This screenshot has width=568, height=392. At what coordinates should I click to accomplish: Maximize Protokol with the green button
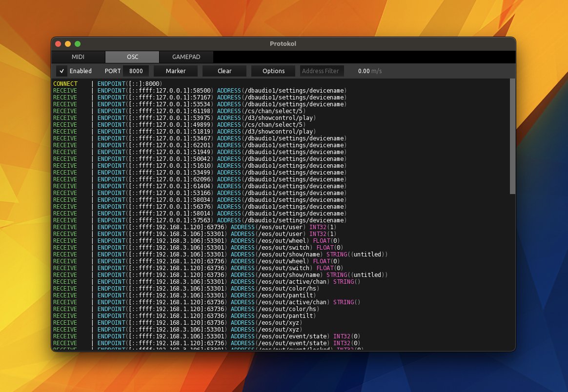tap(78, 44)
